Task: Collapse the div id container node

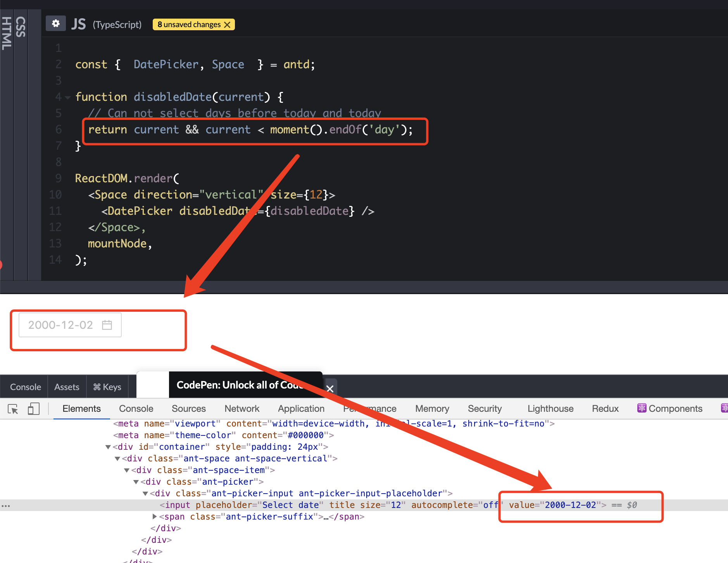Action: click(108, 447)
